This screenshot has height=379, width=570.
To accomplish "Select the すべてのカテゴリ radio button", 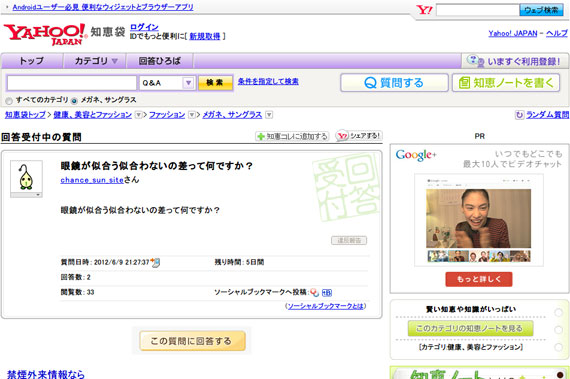I will click(9, 101).
